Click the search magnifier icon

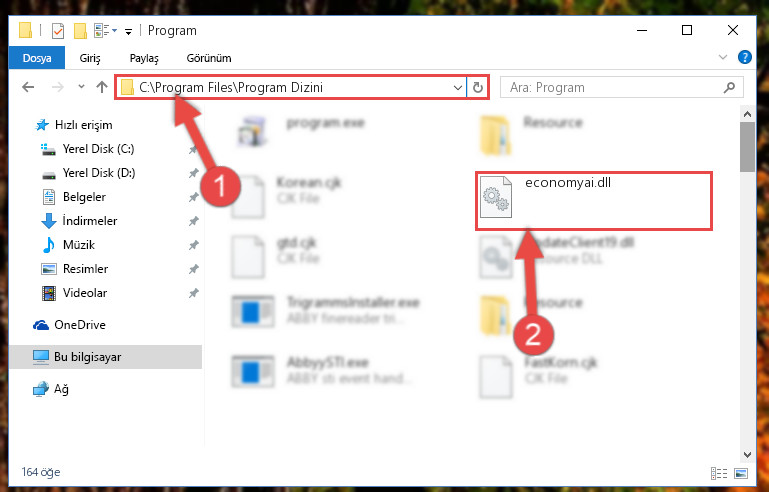pyautogui.click(x=729, y=88)
